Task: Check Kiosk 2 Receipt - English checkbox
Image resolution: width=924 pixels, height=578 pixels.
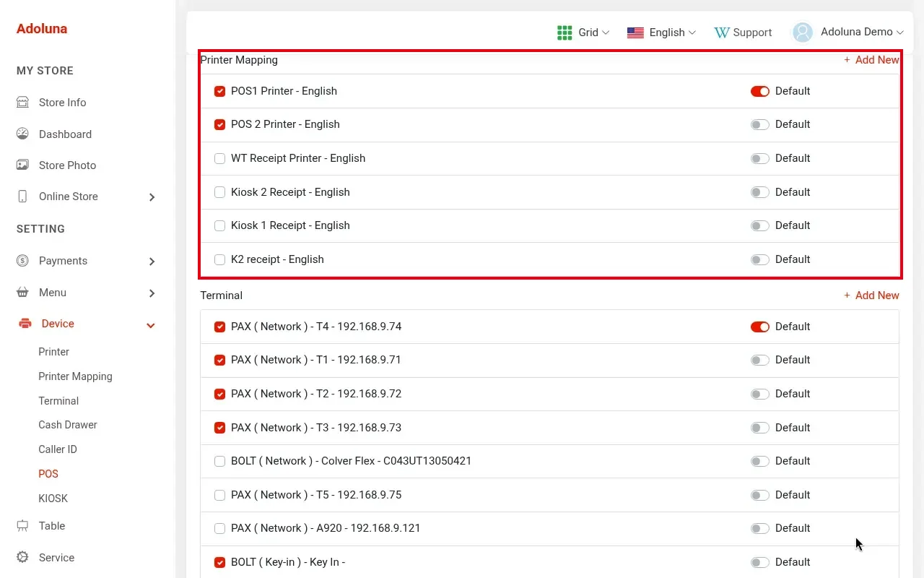Action: click(220, 192)
